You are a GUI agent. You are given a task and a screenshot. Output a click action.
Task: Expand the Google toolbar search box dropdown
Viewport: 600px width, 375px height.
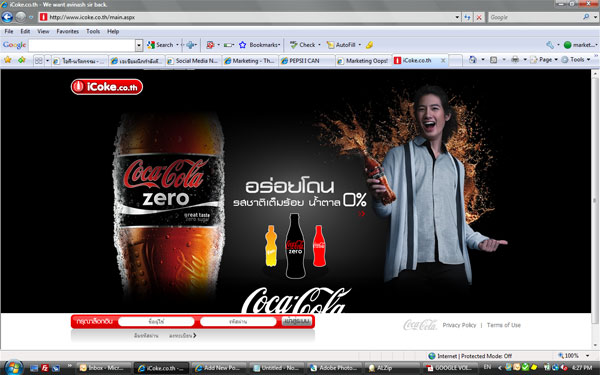tap(139, 45)
